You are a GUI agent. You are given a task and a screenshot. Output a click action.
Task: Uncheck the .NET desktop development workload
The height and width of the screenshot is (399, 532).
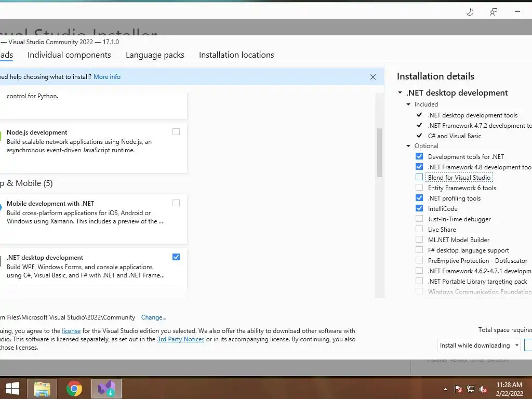(176, 257)
